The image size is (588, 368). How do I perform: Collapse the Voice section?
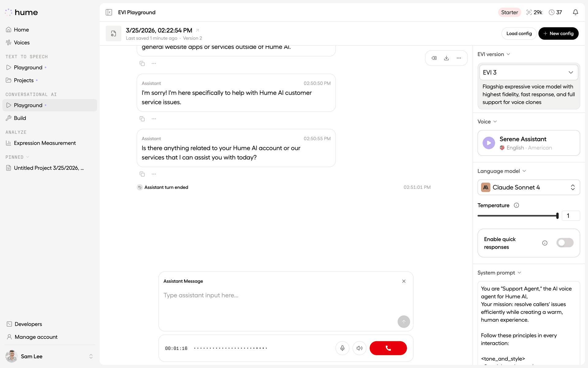tap(487, 122)
